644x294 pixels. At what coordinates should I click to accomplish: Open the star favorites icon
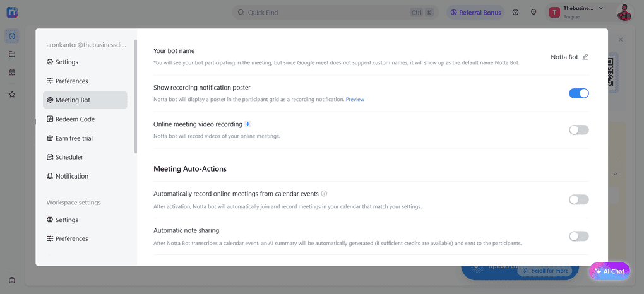point(12,95)
